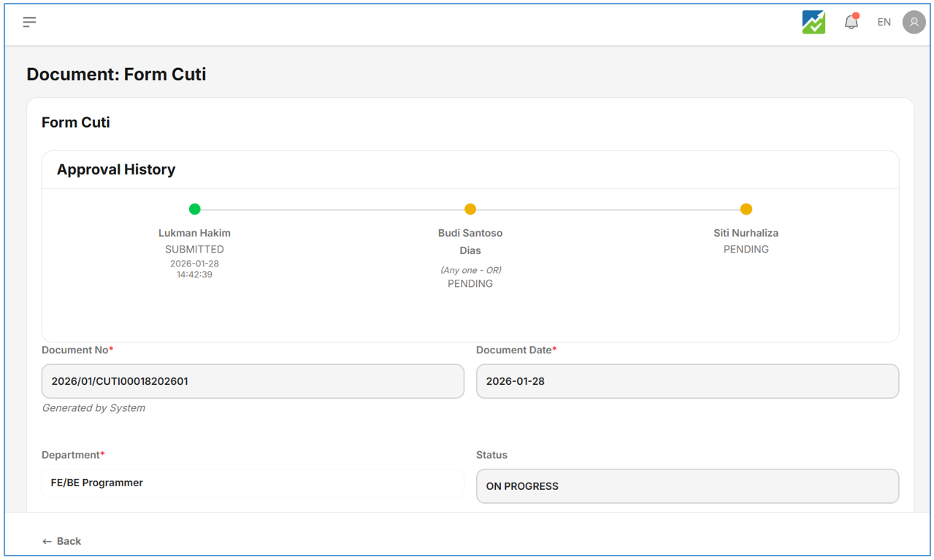Open the user profile avatar
Viewport: 934px width, 560px height.
tap(914, 22)
